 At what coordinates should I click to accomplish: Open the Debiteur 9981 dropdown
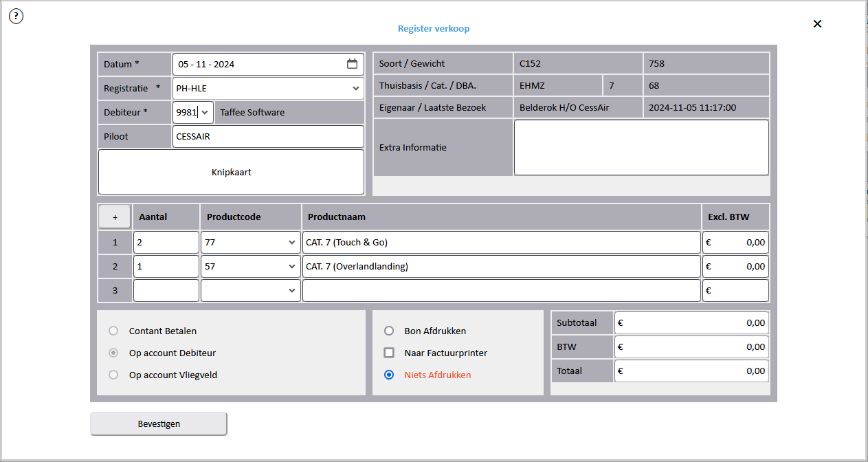point(205,112)
